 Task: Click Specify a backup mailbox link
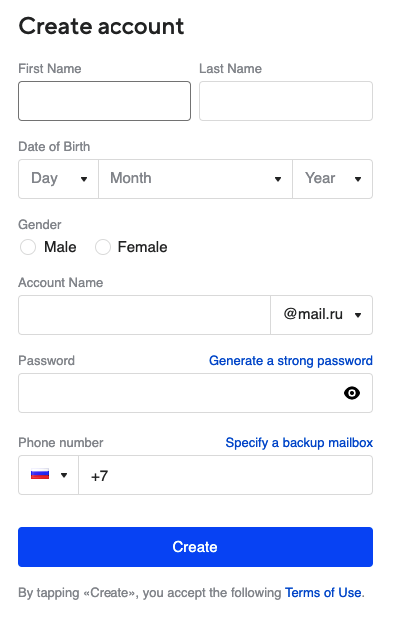point(299,443)
